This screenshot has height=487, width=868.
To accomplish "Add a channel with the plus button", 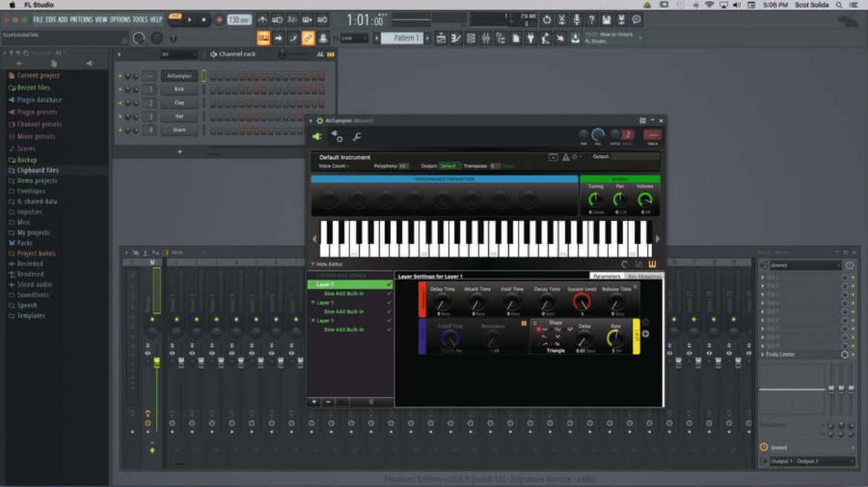I will click(x=180, y=152).
